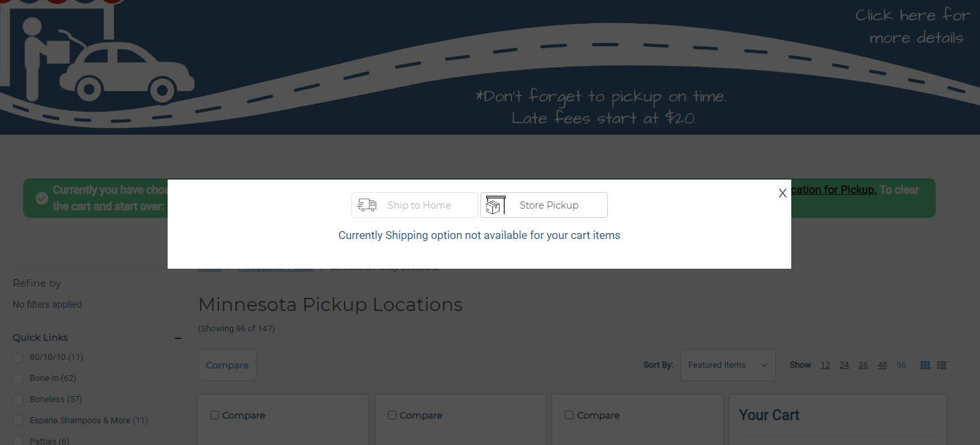Switch to grid view layout
The width and height of the screenshot is (980, 445).
pos(925,365)
